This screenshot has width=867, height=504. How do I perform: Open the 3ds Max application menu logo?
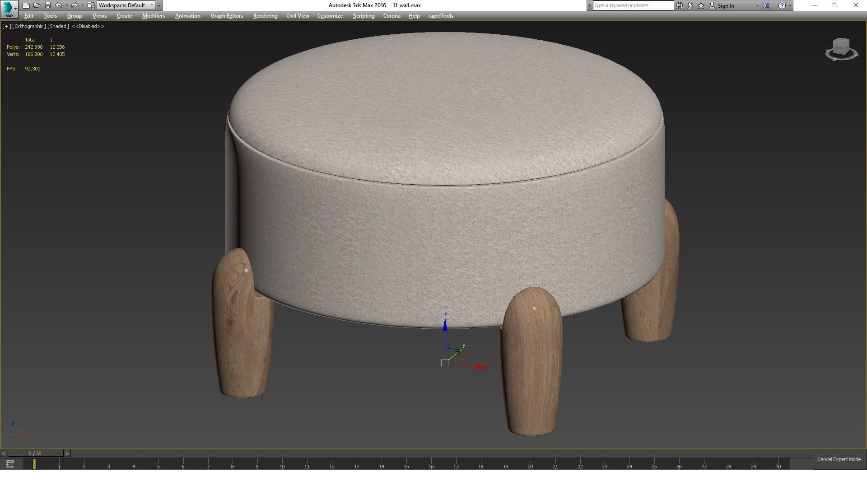tap(9, 9)
